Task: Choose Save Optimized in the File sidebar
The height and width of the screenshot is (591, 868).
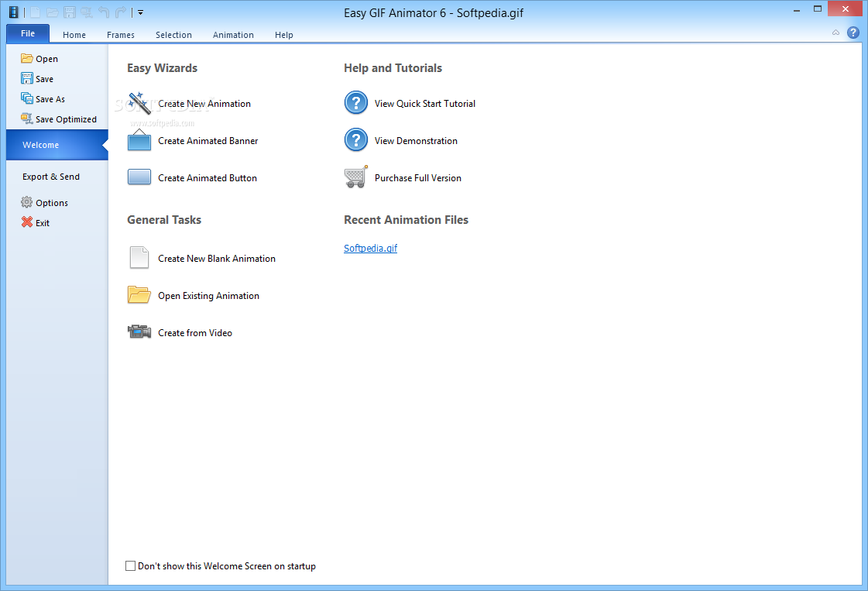Action: (59, 119)
